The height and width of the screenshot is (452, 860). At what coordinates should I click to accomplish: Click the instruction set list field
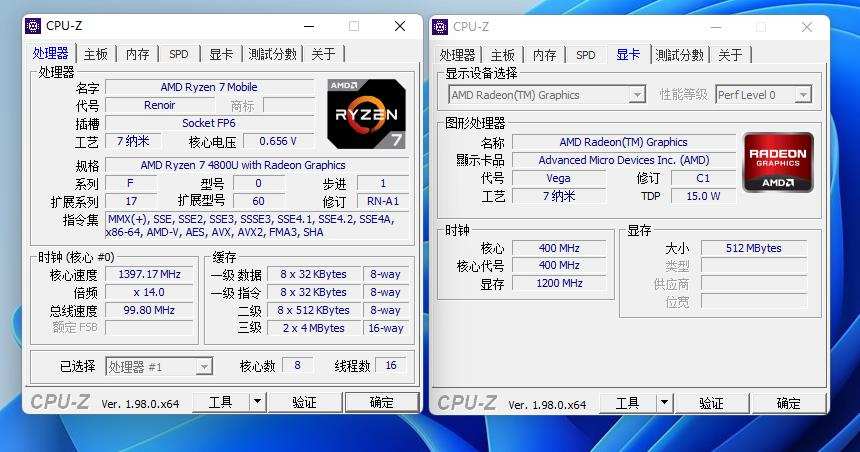(x=257, y=225)
